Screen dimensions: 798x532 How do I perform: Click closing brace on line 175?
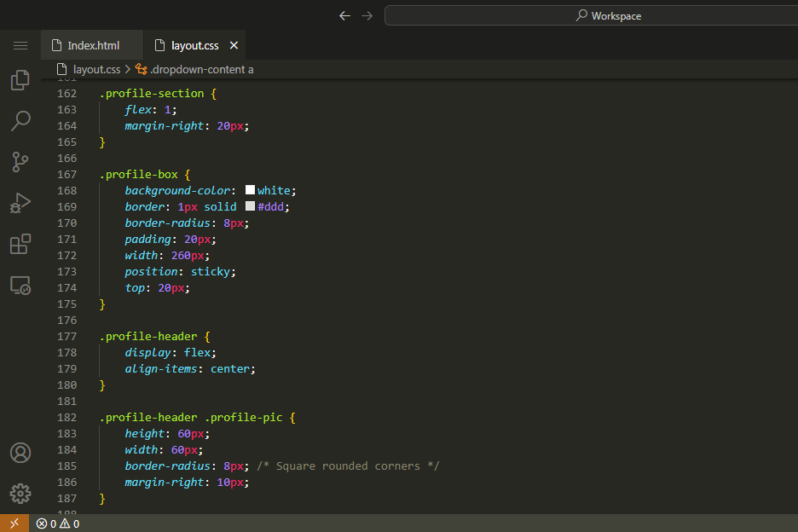102,304
